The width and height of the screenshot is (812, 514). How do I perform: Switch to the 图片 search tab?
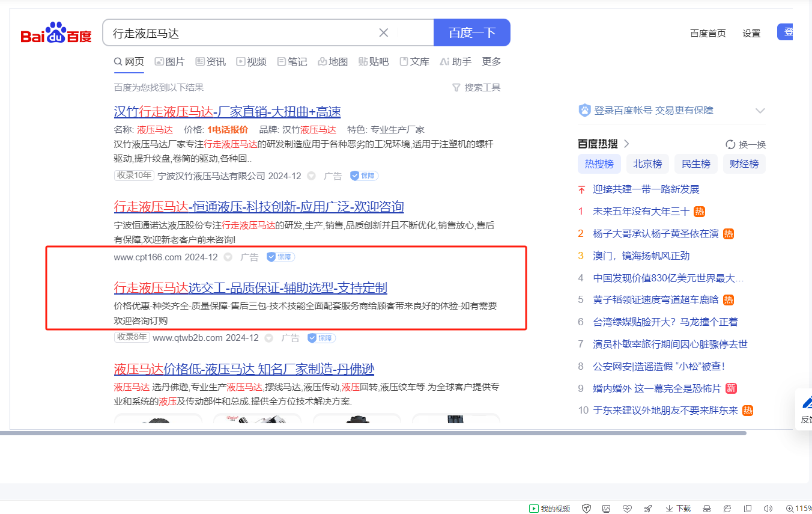pos(169,61)
